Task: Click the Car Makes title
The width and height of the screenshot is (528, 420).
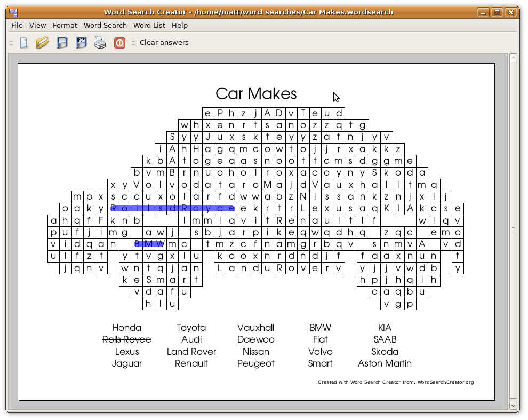Action: [256, 93]
